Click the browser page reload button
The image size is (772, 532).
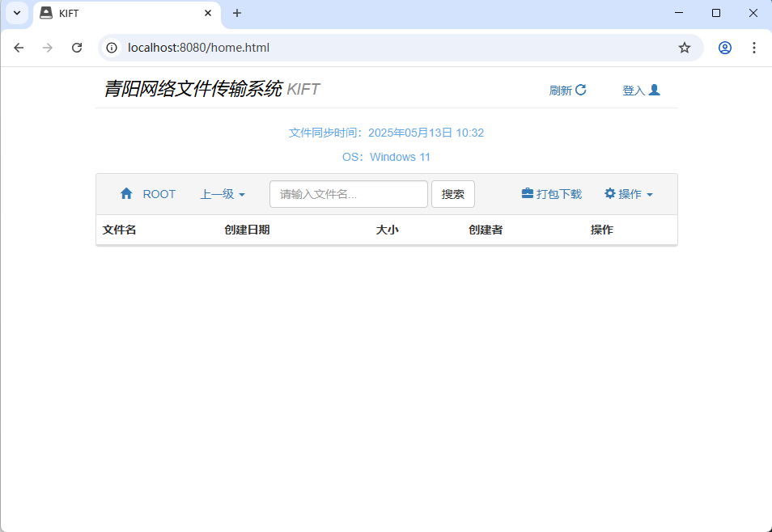pyautogui.click(x=77, y=48)
